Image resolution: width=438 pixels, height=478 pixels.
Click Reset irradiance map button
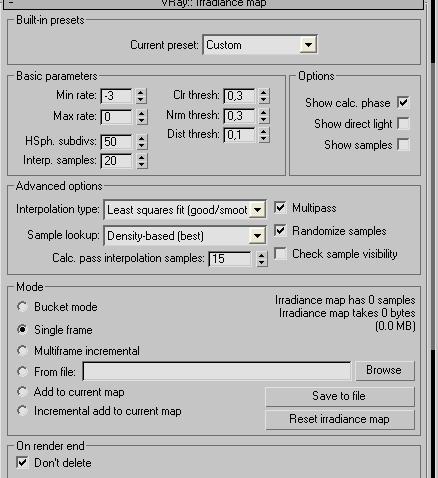340,419
